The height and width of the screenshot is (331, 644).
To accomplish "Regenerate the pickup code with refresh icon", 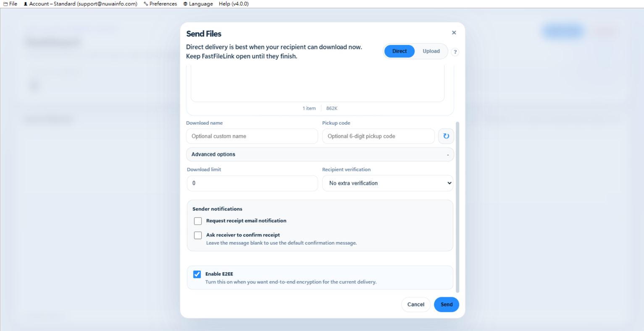I will pos(446,136).
